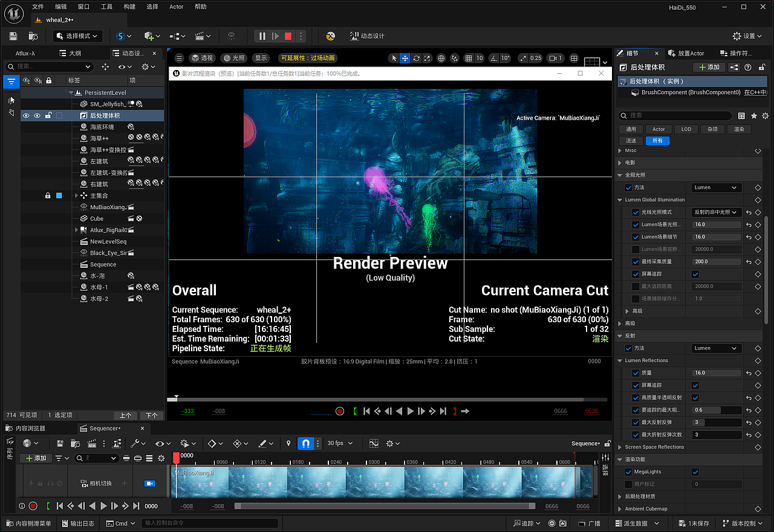Open the 30 fps frame rate dropdown

340,443
